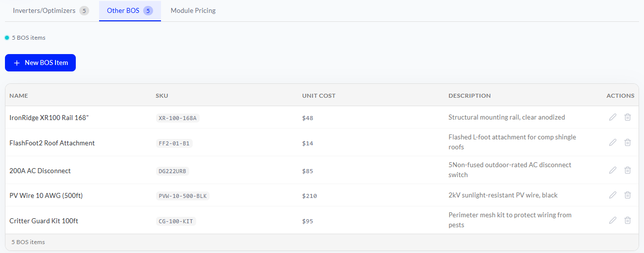Sort by the Unit Cost column header

pyautogui.click(x=319, y=96)
